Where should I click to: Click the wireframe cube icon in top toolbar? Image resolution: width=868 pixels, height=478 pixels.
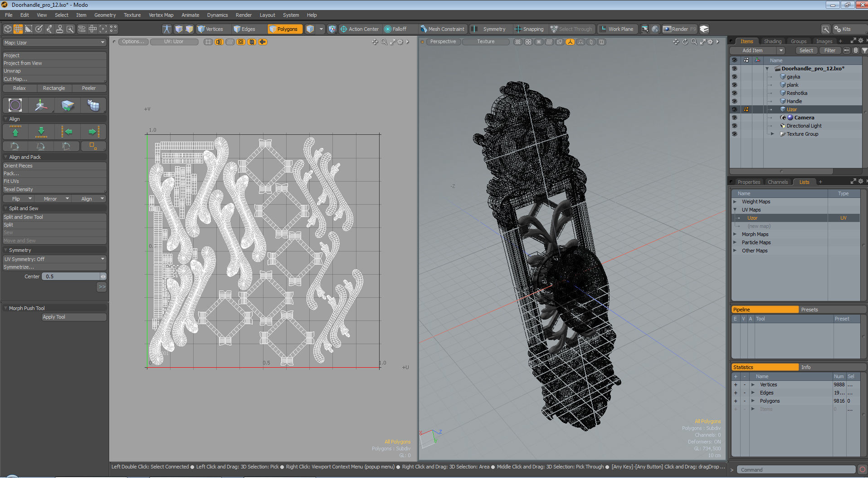point(8,29)
